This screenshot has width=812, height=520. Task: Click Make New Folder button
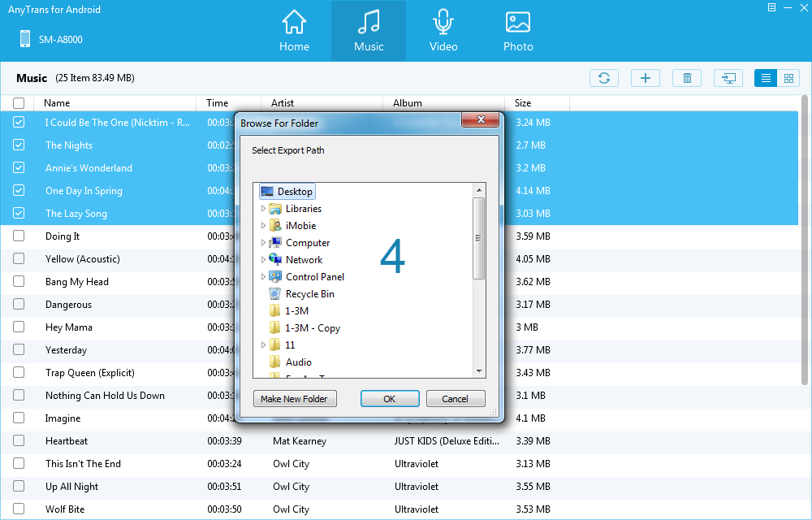(x=295, y=399)
